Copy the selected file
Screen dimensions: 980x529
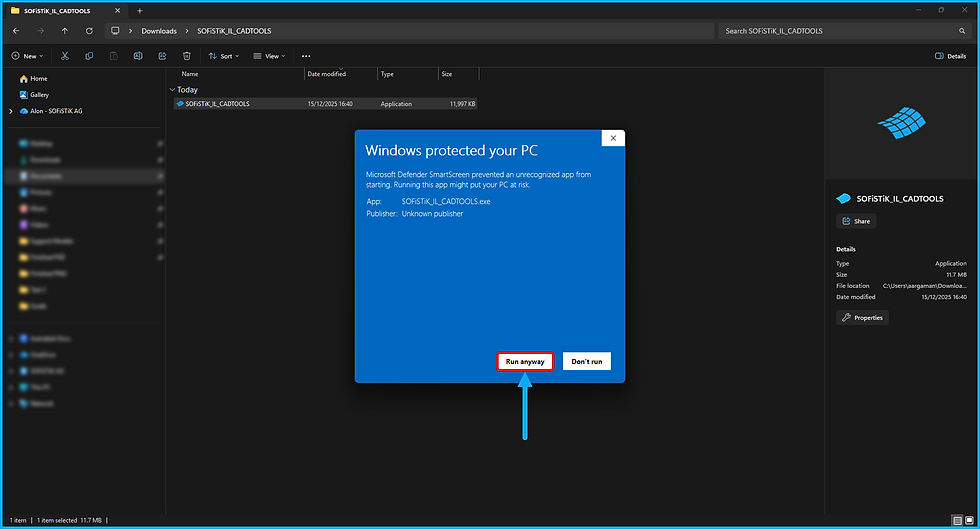click(x=89, y=56)
